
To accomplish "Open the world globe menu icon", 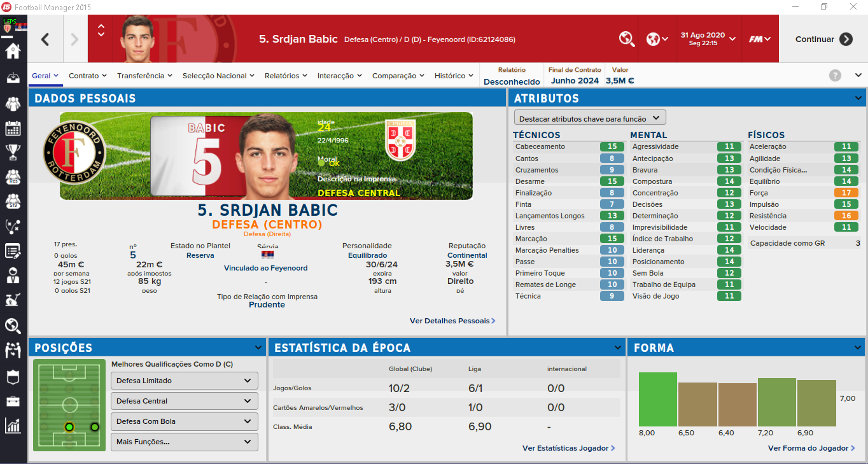I will pyautogui.click(x=657, y=39).
